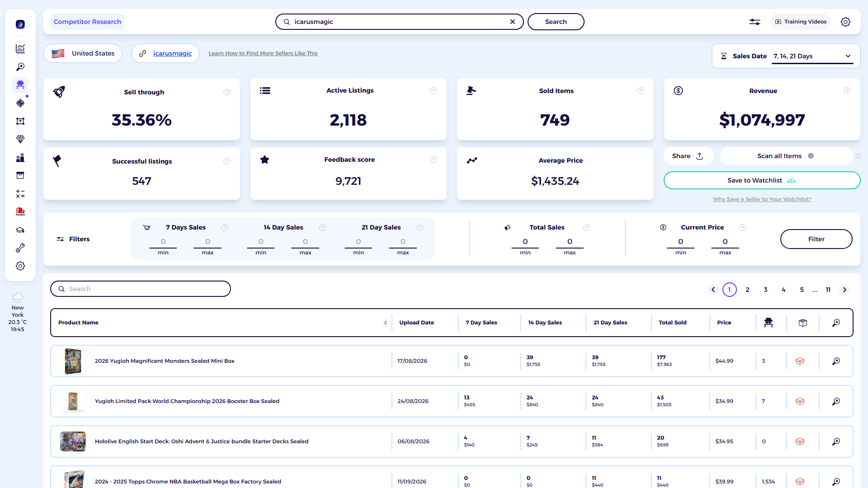Viewport: 868px width, 488px height.
Task: Open the store archive sidebar icon
Action: coord(20,175)
